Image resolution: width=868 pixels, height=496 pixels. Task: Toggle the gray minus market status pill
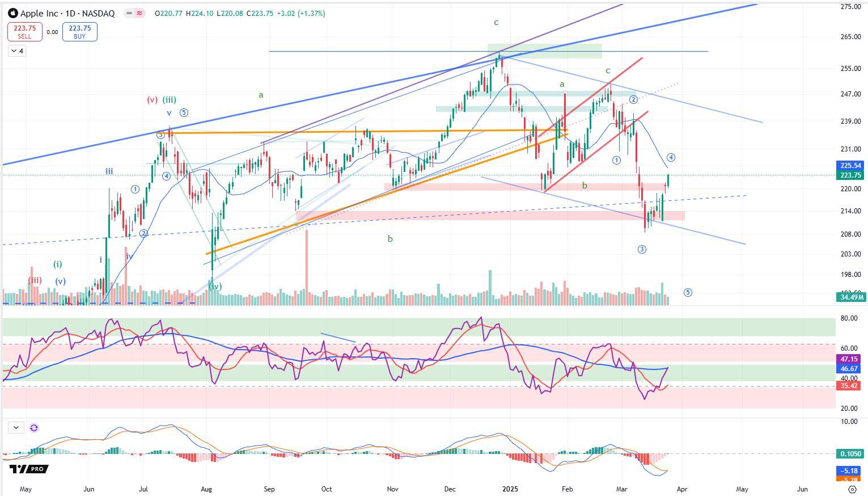[129, 13]
